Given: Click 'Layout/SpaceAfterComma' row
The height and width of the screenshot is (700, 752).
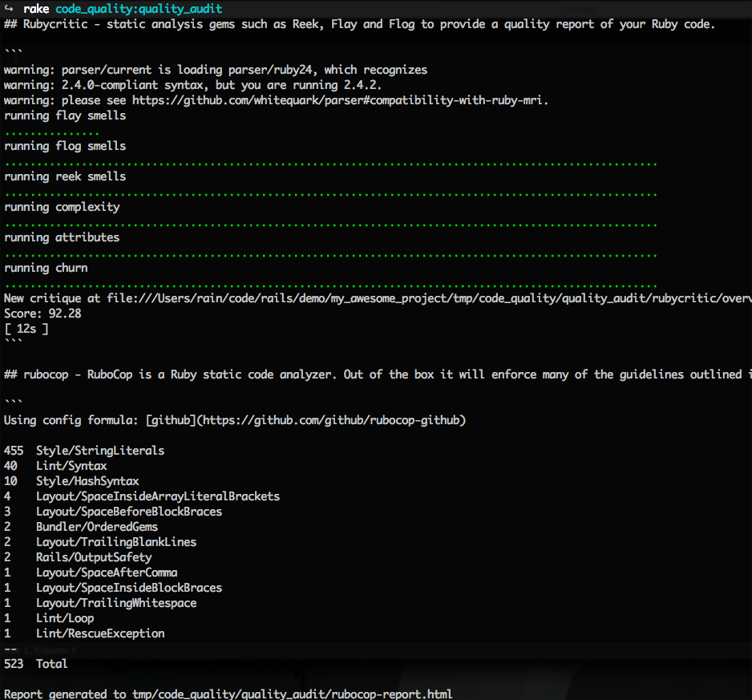Looking at the screenshot, I should click(91, 573).
